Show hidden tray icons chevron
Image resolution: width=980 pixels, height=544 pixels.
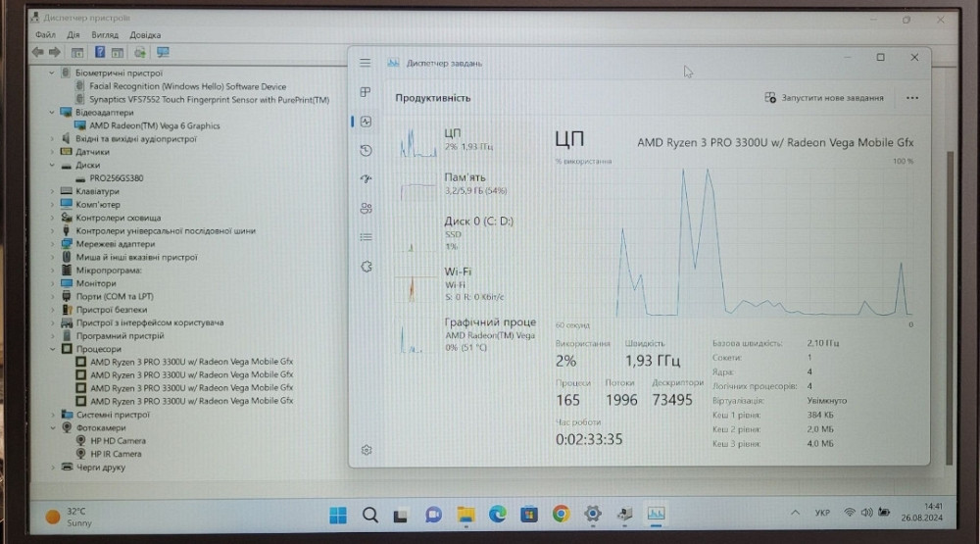[795, 513]
